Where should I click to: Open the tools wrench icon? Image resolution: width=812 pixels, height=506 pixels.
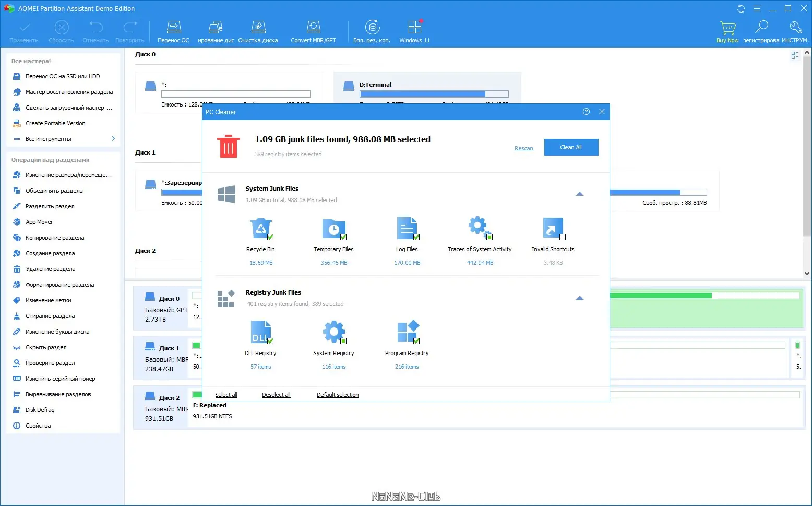[x=795, y=32]
